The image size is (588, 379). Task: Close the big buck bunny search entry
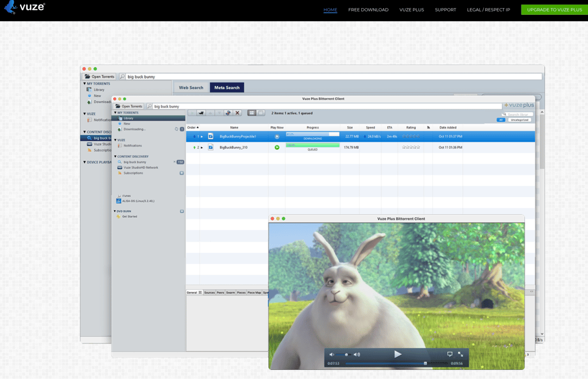175,162
